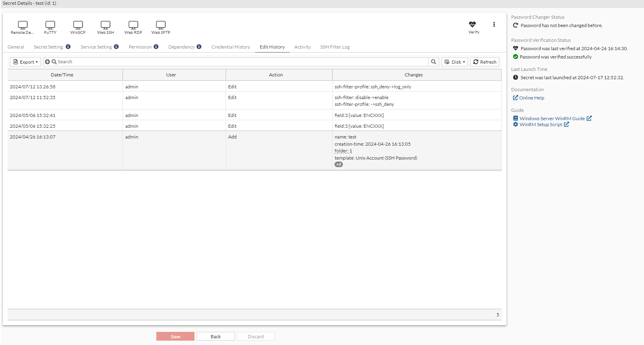Click the green check verification success icon
Image resolution: width=644 pixels, height=345 pixels.
516,57
